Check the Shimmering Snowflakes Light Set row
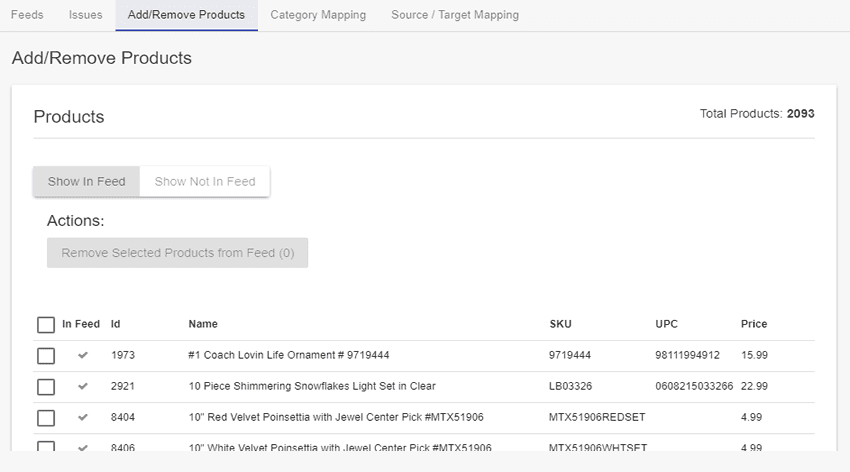The width and height of the screenshot is (850, 472). [46, 387]
